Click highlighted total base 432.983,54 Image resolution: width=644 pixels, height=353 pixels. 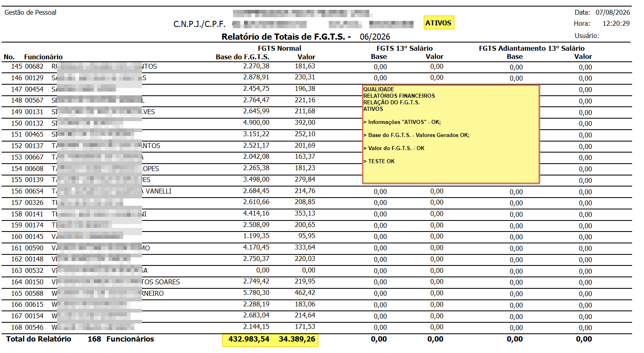[x=249, y=339]
